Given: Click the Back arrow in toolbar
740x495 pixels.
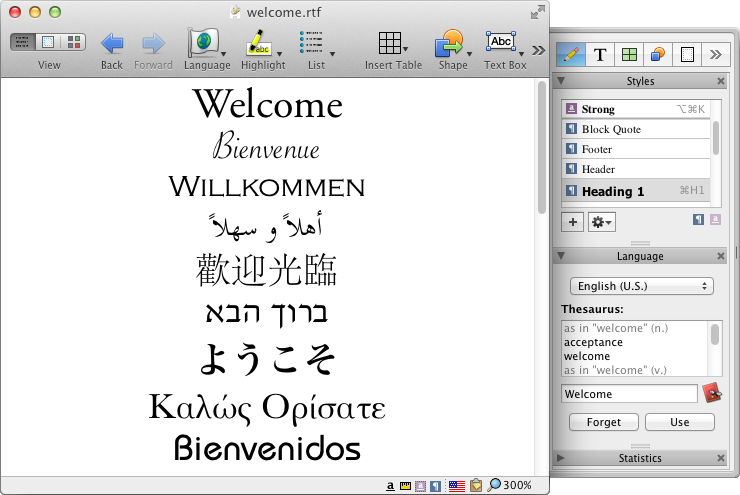Looking at the screenshot, I should 112,43.
